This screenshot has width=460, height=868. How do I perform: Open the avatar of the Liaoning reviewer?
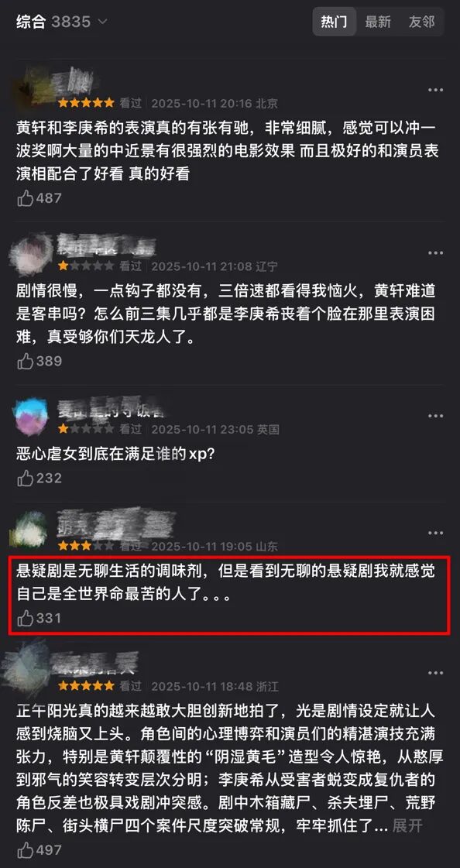[x=32, y=252]
